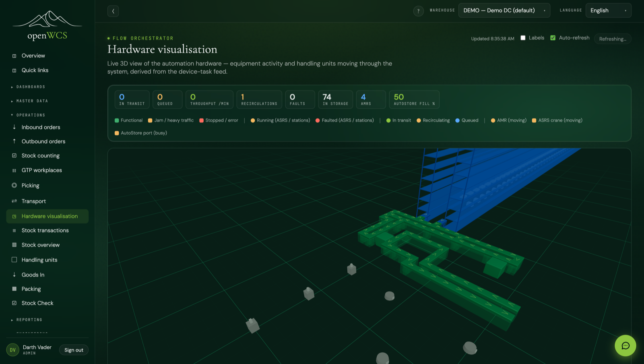Click the Hardware visualisation sidebar icon
Screen dimensions: 644x364
pos(14,216)
